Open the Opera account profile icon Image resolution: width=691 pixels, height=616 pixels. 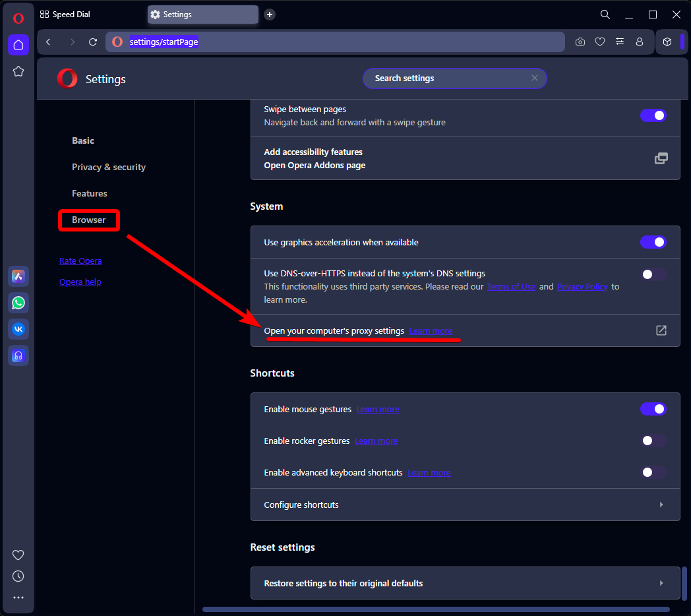[640, 42]
